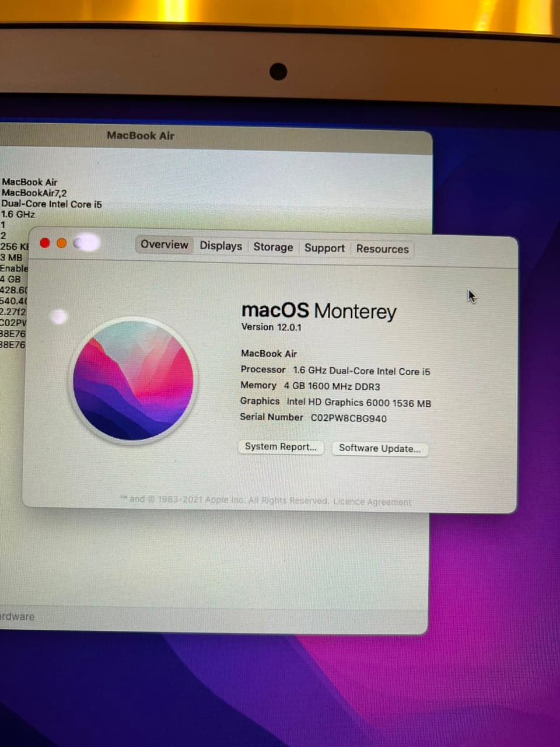
Task: Click the System Report... button
Action: tap(281, 447)
